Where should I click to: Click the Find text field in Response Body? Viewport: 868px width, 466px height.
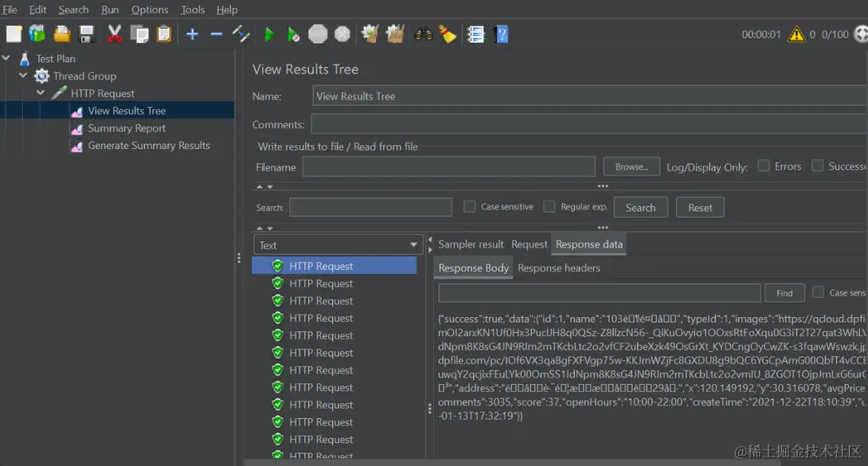pyautogui.click(x=600, y=293)
